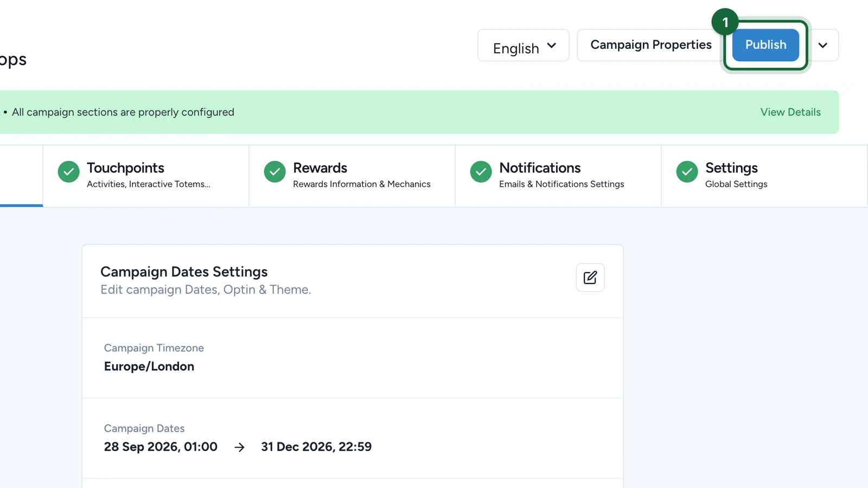Click the start date 28 Sep 2026, 01:00
868x488 pixels.
161,447
